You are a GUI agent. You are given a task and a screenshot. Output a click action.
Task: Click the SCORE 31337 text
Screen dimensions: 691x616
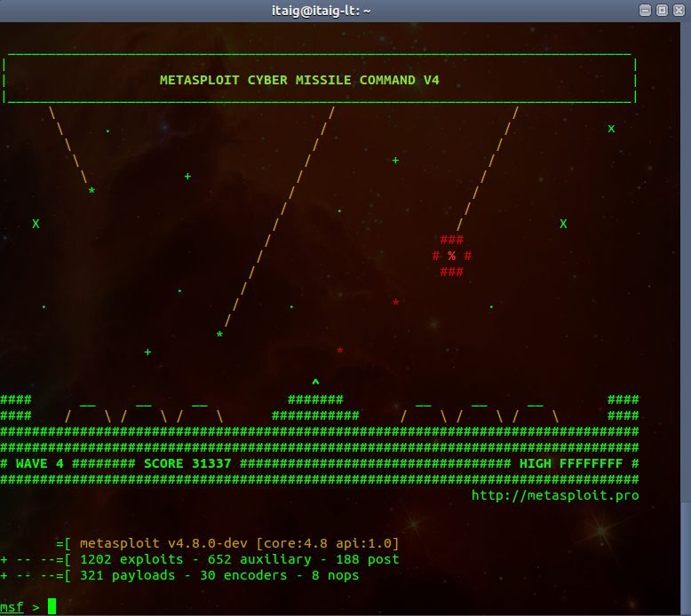coord(187,463)
